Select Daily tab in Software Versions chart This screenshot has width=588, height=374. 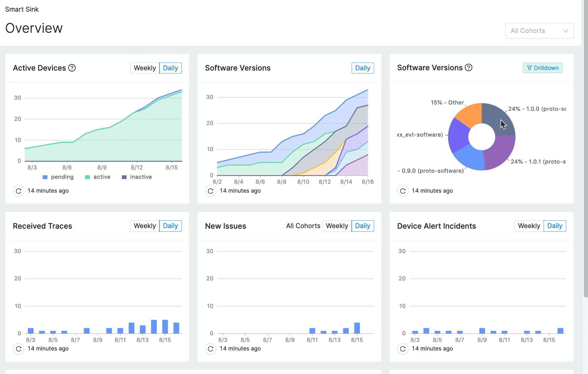click(362, 68)
